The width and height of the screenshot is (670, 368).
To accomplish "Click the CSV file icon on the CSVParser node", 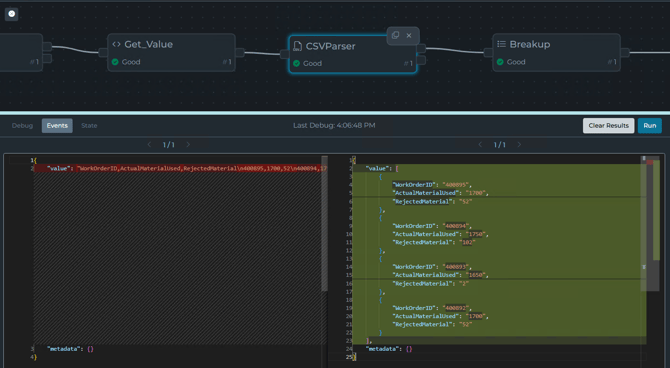I will [x=297, y=46].
